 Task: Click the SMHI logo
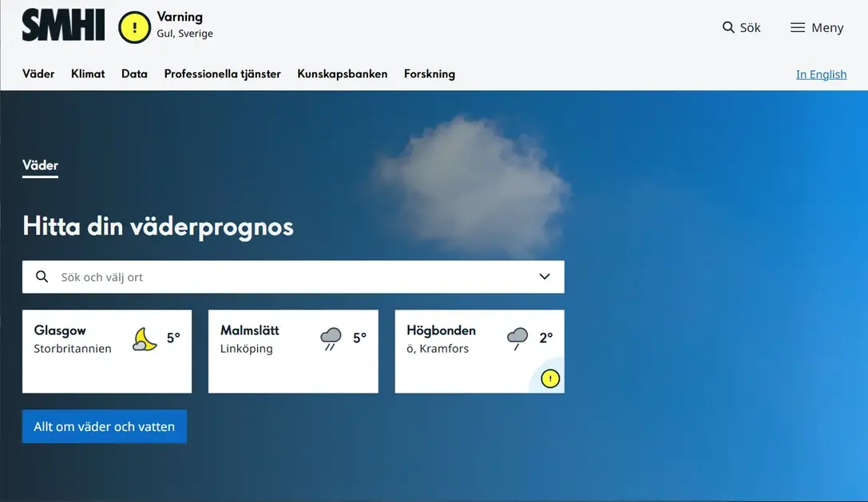coord(63,25)
